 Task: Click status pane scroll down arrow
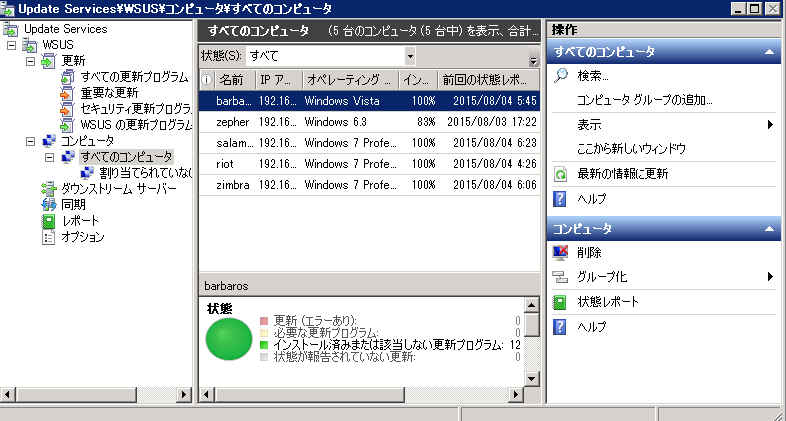[531, 379]
